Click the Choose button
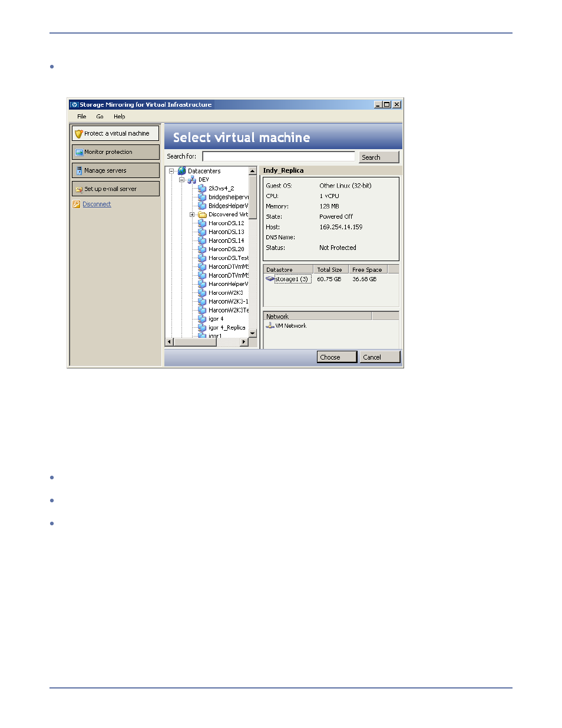562x728 pixels. point(337,357)
